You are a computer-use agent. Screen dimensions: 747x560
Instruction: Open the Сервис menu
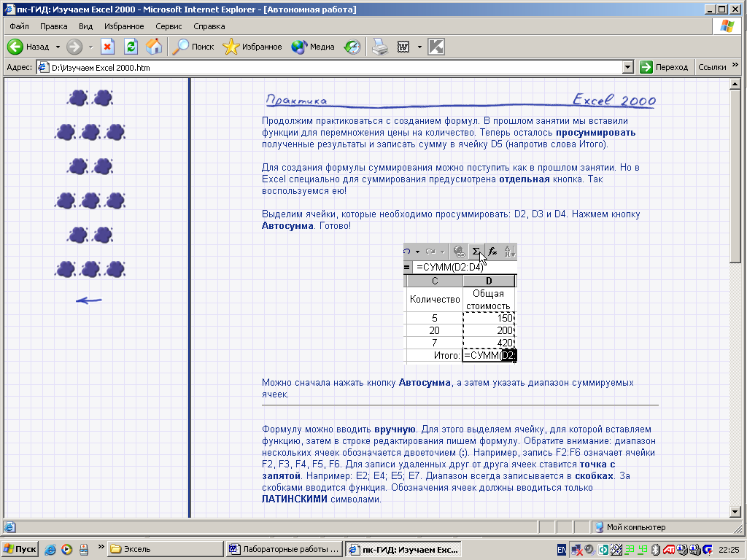[x=169, y=26]
